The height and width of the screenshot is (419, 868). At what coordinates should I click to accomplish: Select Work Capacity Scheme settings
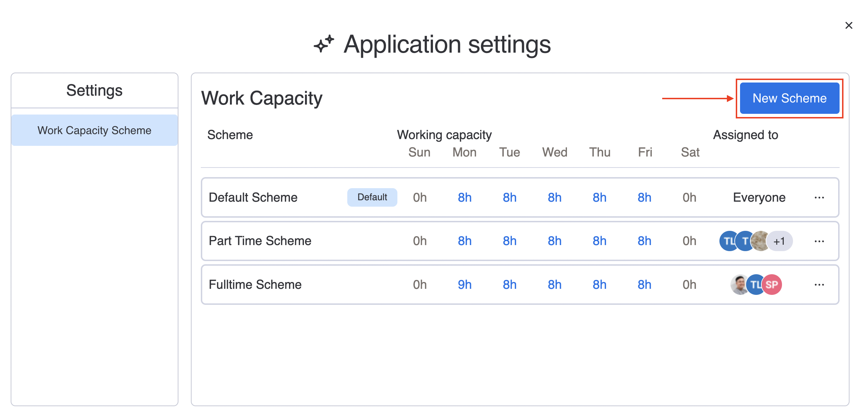93,131
